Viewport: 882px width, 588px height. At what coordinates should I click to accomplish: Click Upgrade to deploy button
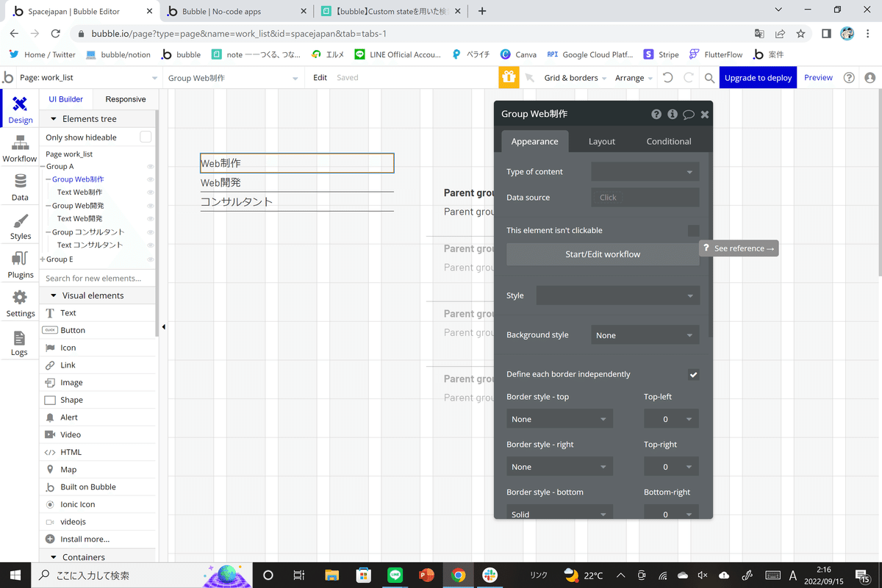[x=758, y=77]
